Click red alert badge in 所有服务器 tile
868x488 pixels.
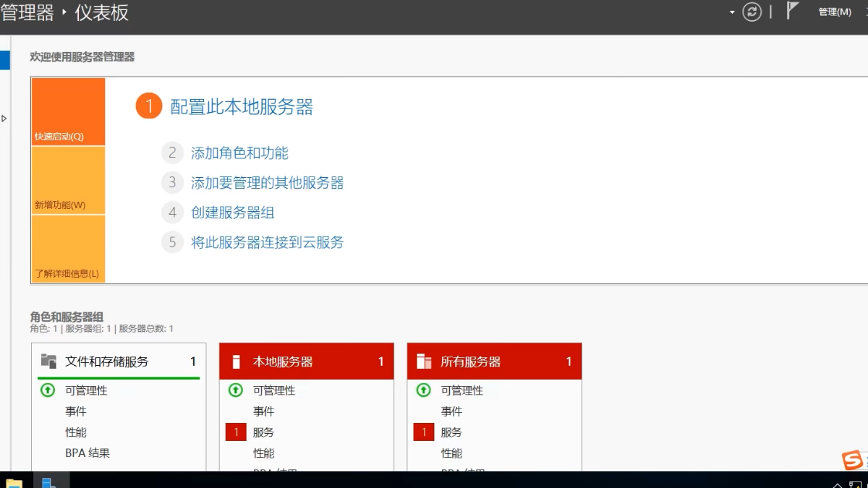tap(424, 432)
